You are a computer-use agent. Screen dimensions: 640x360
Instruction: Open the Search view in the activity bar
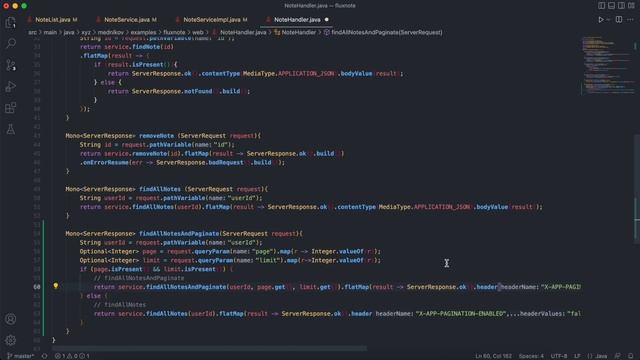click(x=11, y=43)
